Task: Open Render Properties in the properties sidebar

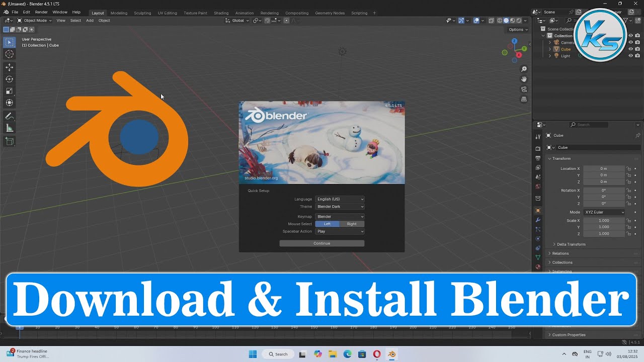Action: coord(537,149)
